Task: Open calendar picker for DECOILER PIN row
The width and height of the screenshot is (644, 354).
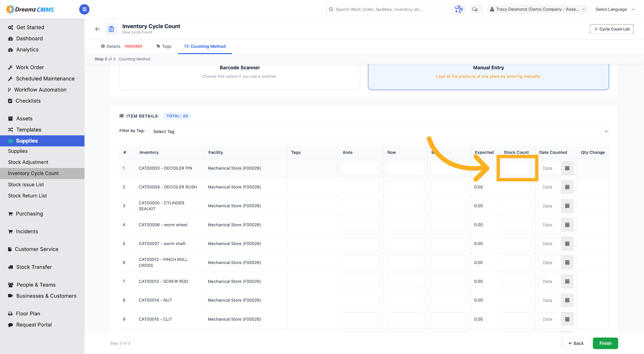Action: [x=567, y=168]
